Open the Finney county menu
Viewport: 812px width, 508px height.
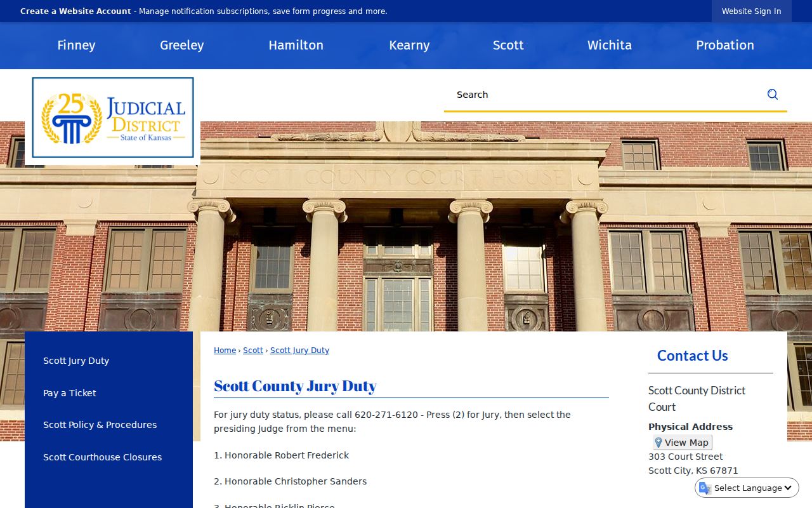[76, 45]
